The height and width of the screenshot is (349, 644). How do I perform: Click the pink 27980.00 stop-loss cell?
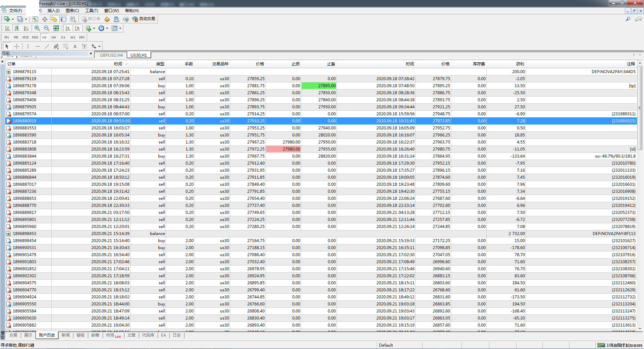click(x=283, y=149)
